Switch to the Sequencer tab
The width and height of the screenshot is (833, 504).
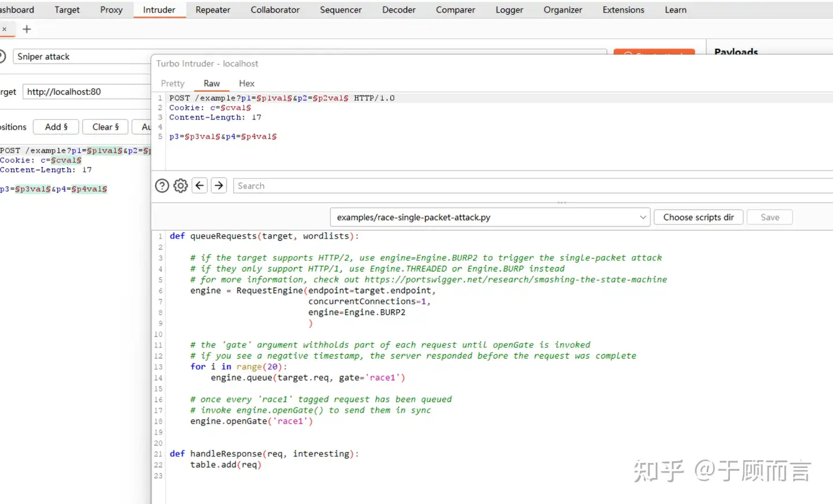341,10
